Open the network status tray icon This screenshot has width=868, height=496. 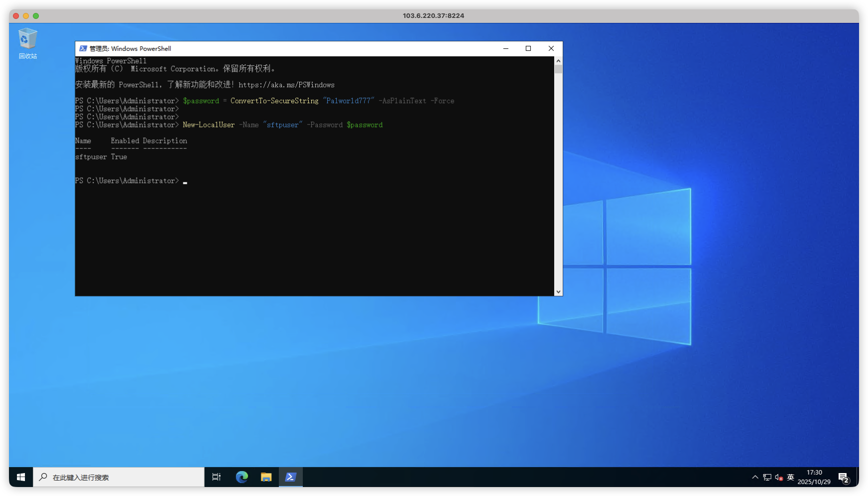pos(767,477)
